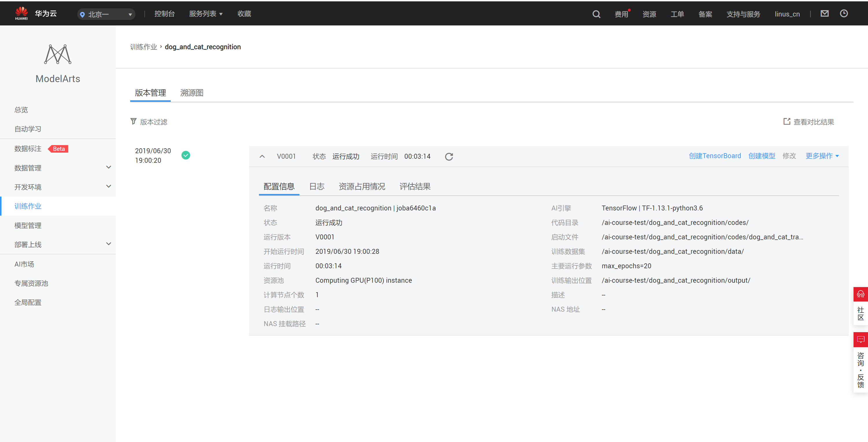Switch to the 日志 tab
Screen dimensions: 868x442
tap(317, 186)
